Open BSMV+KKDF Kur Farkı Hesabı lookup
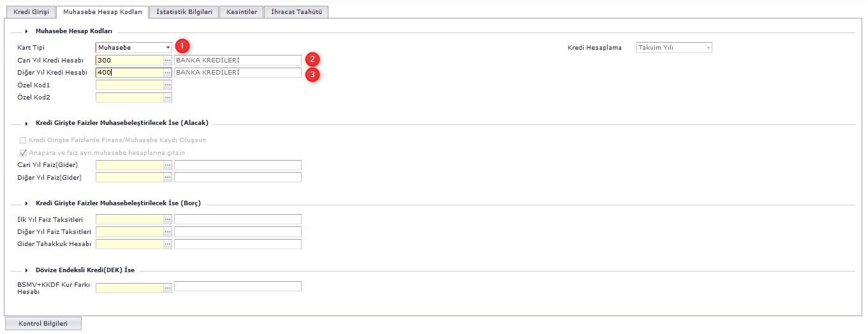 coord(168,288)
